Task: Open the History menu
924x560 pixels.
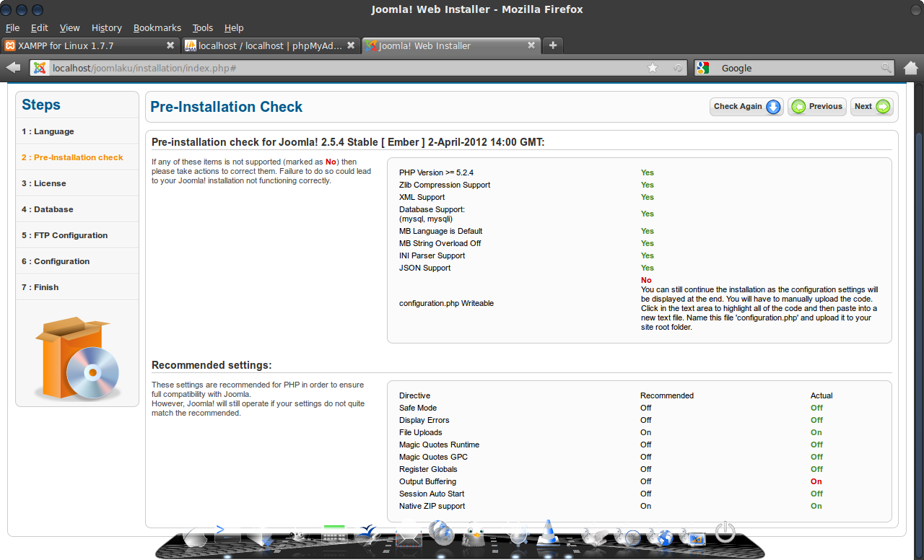Action: (x=107, y=27)
